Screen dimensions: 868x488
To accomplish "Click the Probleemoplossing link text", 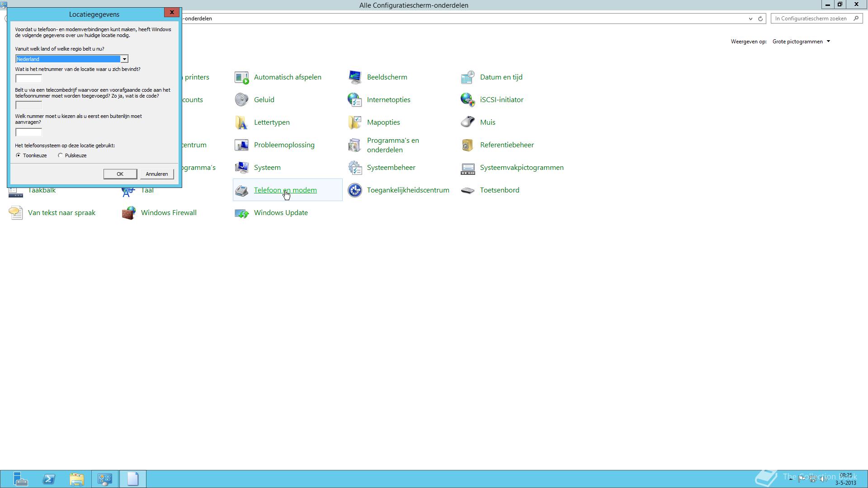I will [x=284, y=145].
